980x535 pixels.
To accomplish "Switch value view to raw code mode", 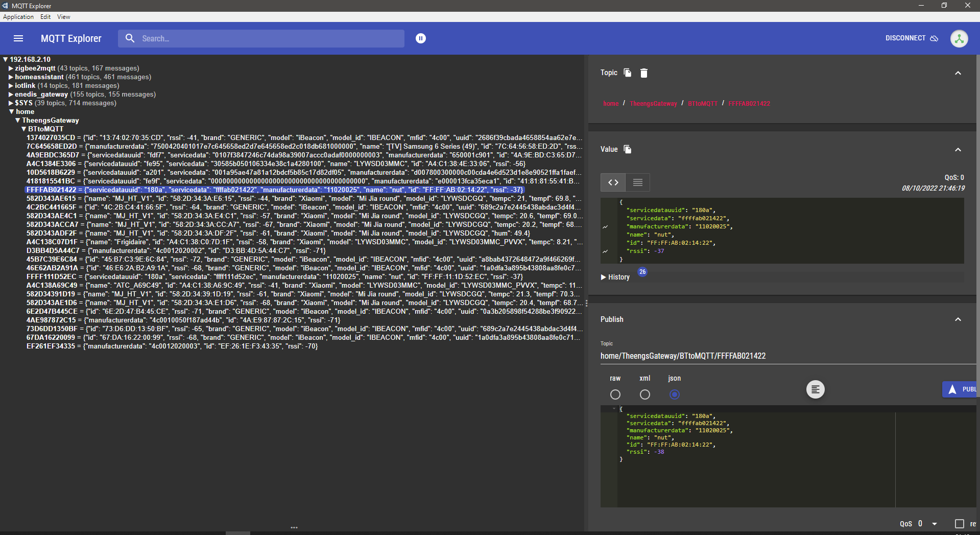I will [x=613, y=182].
